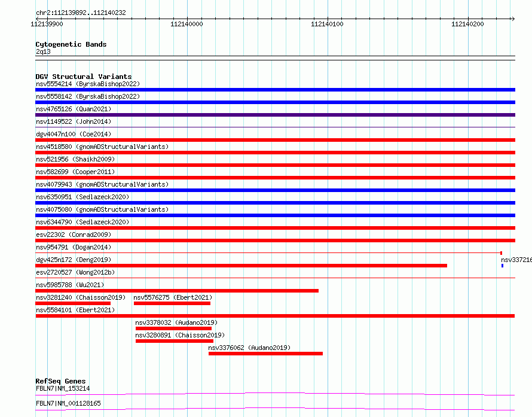Screen dimensions: 532x417
Task: Click the red bar under dgv4047n100
Action: coord(275,140)
